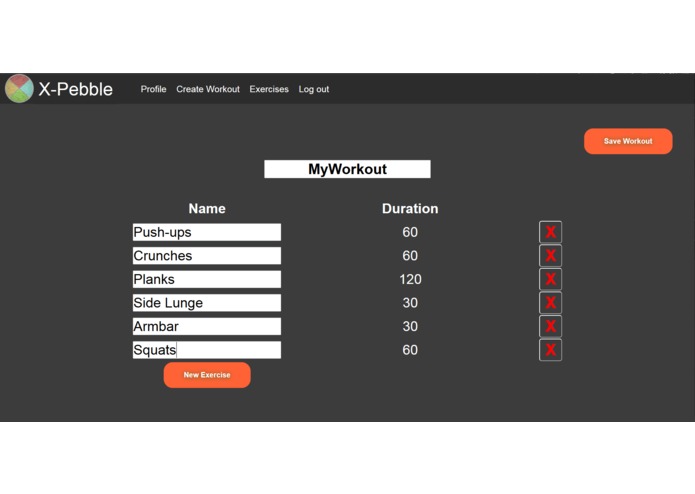This screenshot has width=695, height=494.
Task: Focus the Push-ups name field
Action: coord(207,232)
